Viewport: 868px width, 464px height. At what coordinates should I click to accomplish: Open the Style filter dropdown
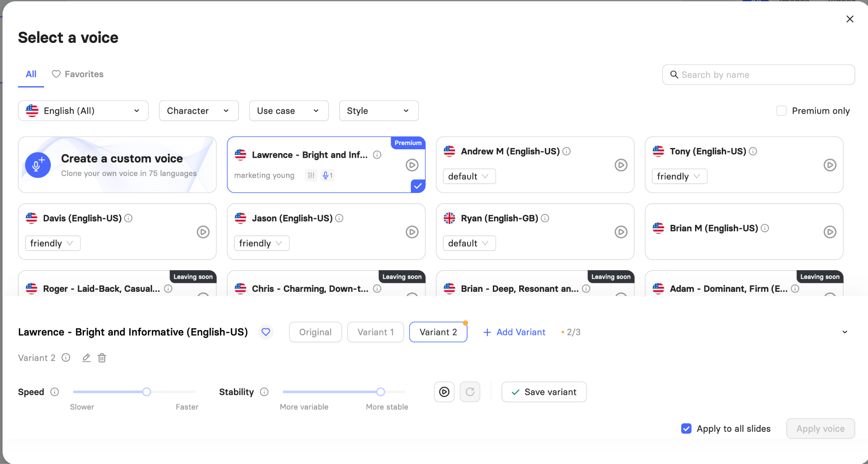coord(379,111)
